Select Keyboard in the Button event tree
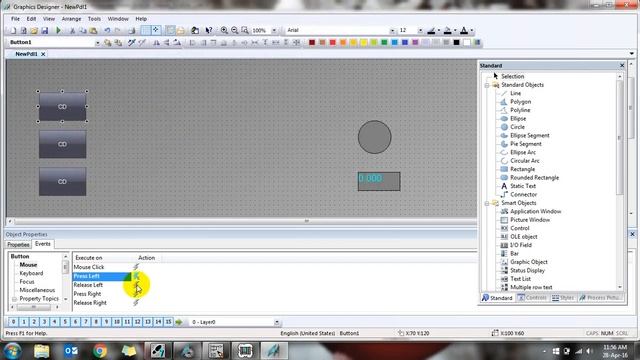 point(31,273)
